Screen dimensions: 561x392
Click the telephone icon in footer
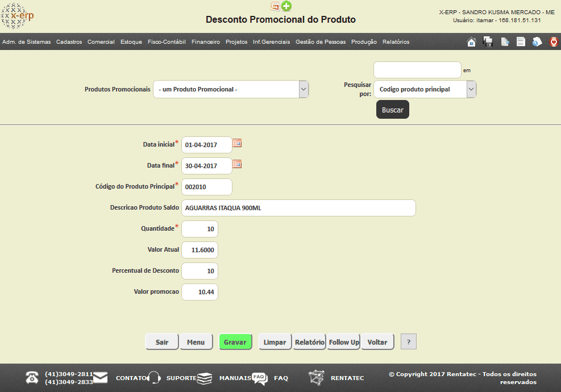coord(32,378)
